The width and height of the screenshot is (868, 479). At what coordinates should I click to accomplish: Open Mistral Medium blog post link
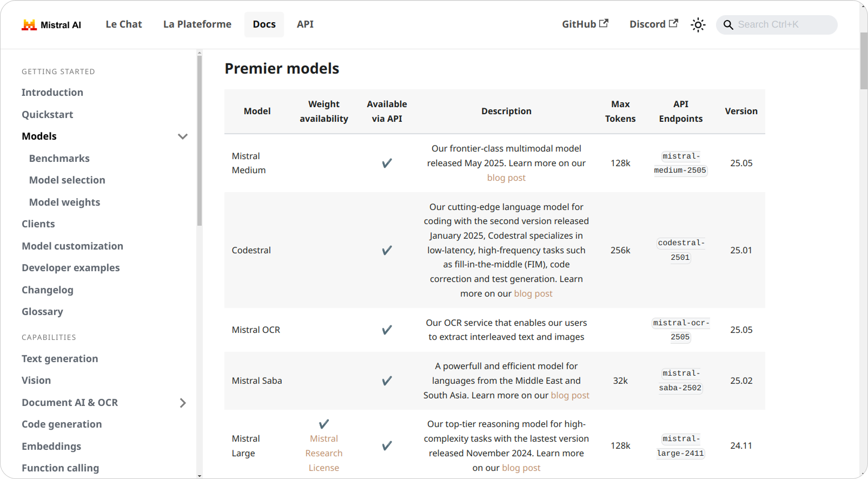(x=506, y=178)
